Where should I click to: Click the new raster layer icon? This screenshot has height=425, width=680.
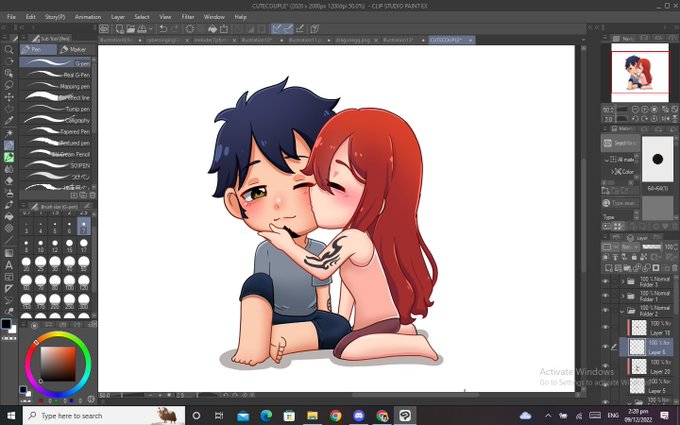609,268
